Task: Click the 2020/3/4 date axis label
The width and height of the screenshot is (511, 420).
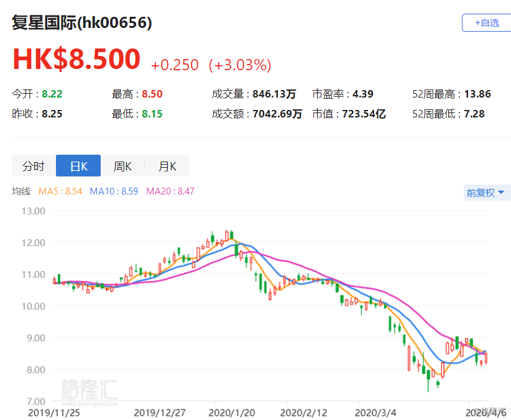Action: [375, 413]
